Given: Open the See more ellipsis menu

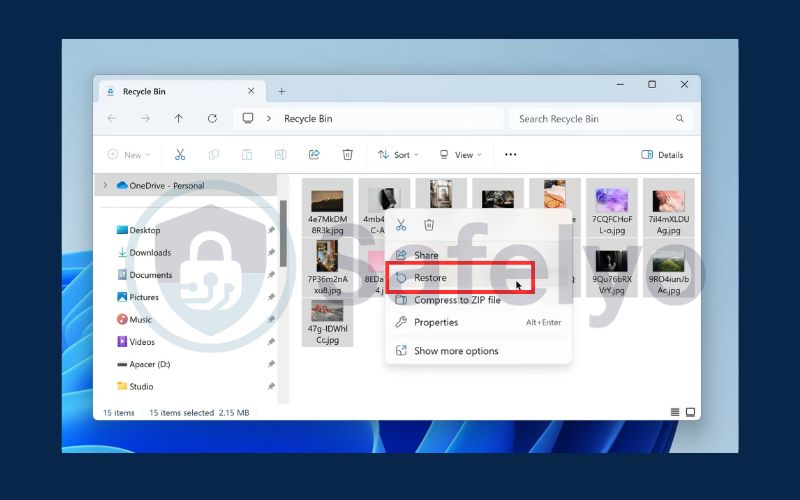Looking at the screenshot, I should [510, 155].
